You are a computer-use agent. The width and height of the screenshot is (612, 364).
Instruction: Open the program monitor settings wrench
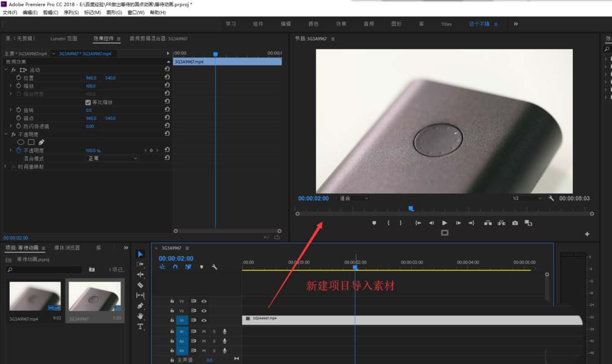[551, 198]
